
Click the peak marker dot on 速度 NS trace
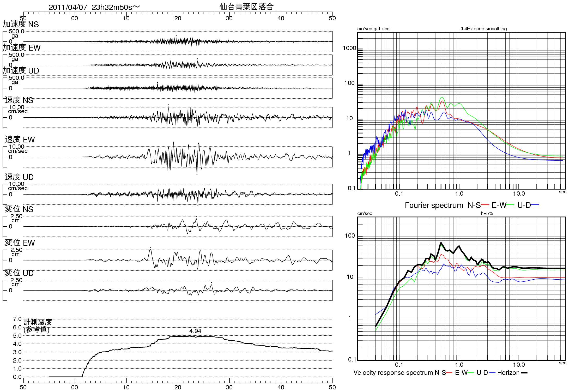(x=168, y=105)
